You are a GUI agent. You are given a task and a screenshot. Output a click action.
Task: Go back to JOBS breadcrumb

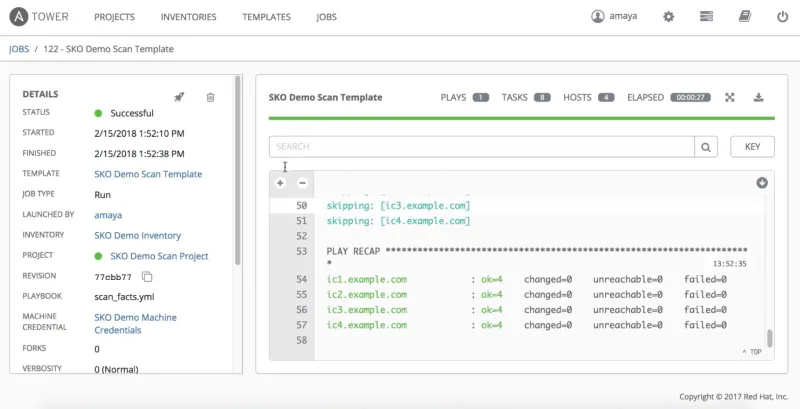19,49
